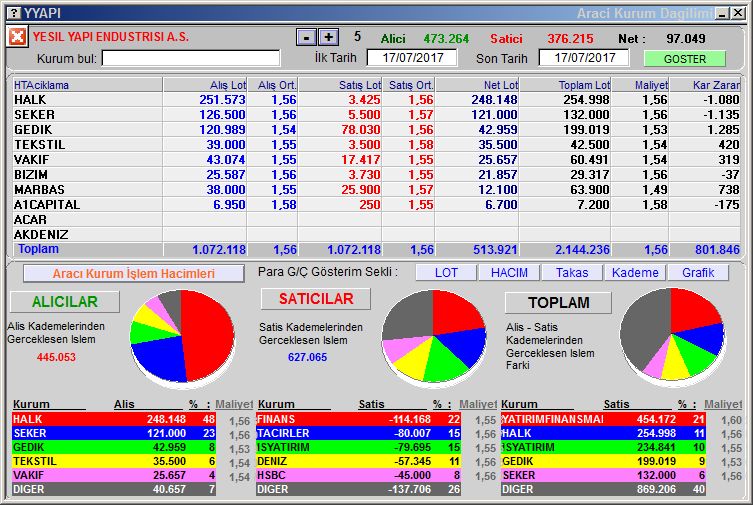Sort by HTAciklama column header
This screenshot has width=753, height=505.
point(87,85)
